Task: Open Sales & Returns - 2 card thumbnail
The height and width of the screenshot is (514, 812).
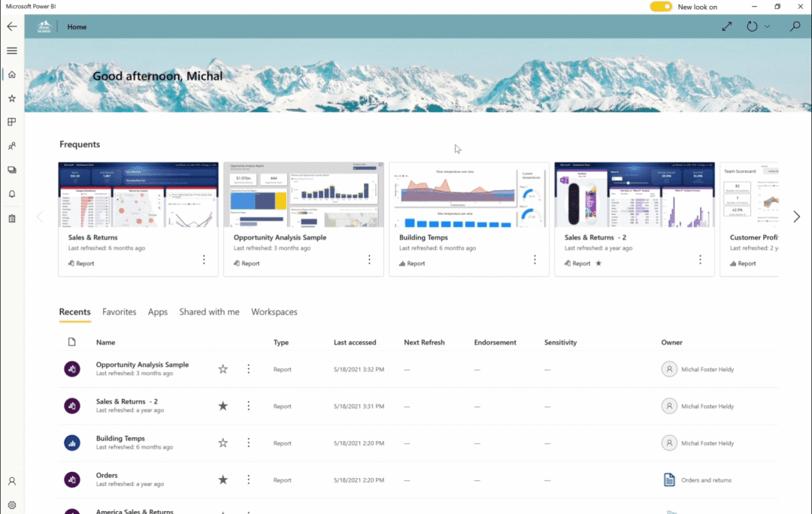Action: tap(635, 195)
